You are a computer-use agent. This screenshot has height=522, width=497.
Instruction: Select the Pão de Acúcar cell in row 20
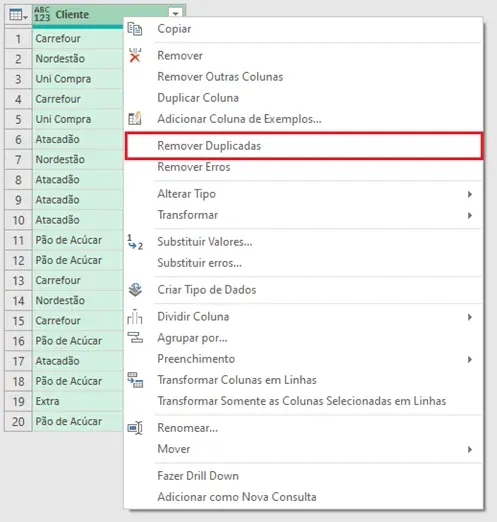pos(78,422)
